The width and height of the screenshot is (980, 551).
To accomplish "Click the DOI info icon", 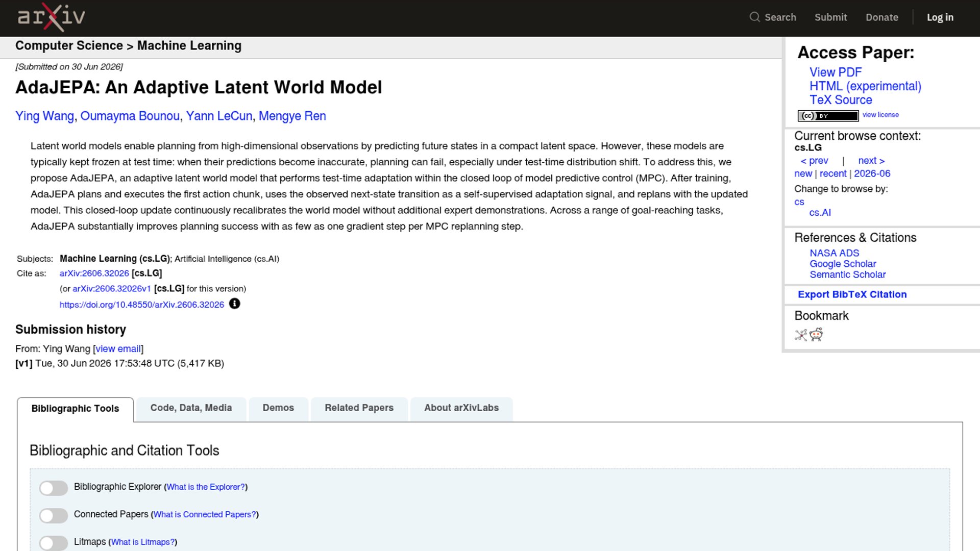I will point(234,304).
